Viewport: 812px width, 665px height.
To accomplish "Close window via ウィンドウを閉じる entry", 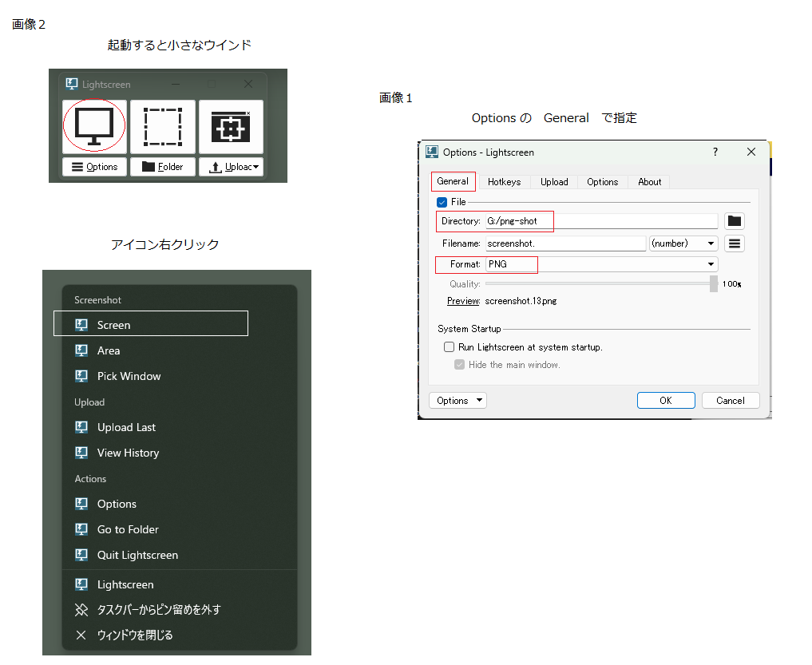I will [x=179, y=635].
